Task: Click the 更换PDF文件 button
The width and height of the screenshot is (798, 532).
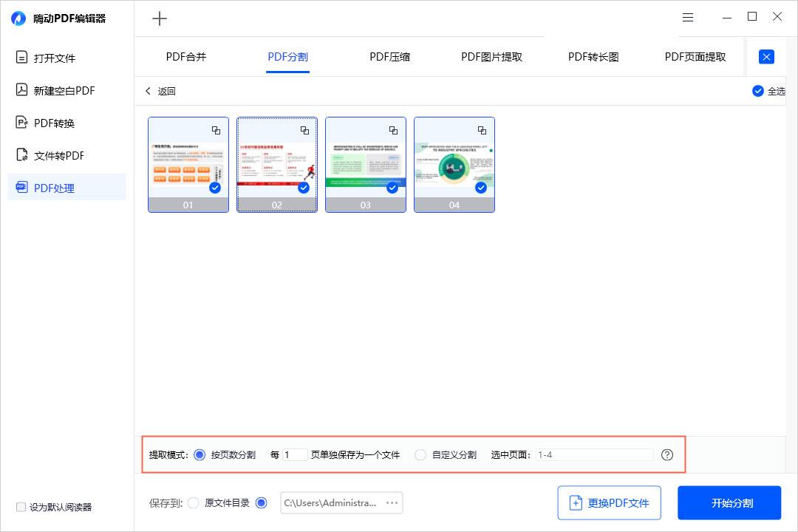Action: [609, 503]
